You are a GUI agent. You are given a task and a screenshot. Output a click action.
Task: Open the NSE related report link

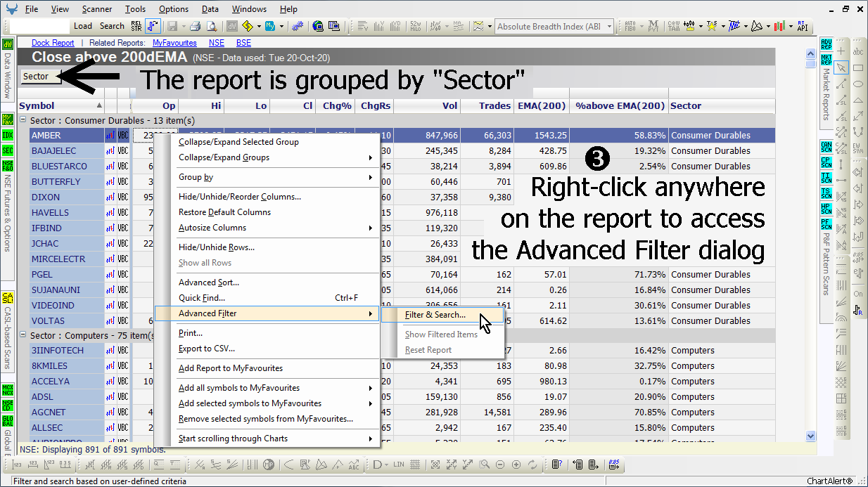(x=217, y=43)
